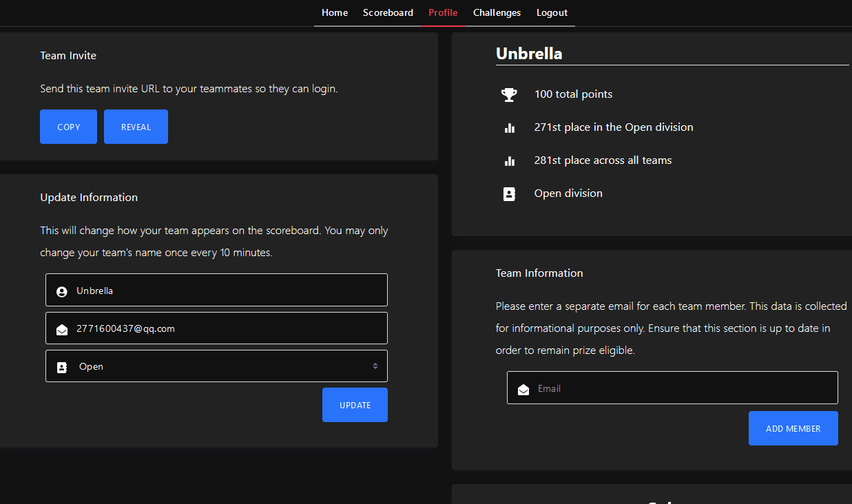
Task: Click the chart icon next to overall rank
Action: 509,160
